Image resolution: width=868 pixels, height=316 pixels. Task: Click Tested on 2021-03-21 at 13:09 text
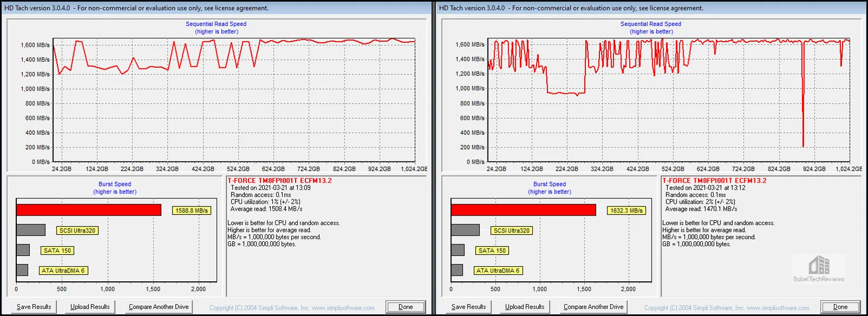(271, 188)
